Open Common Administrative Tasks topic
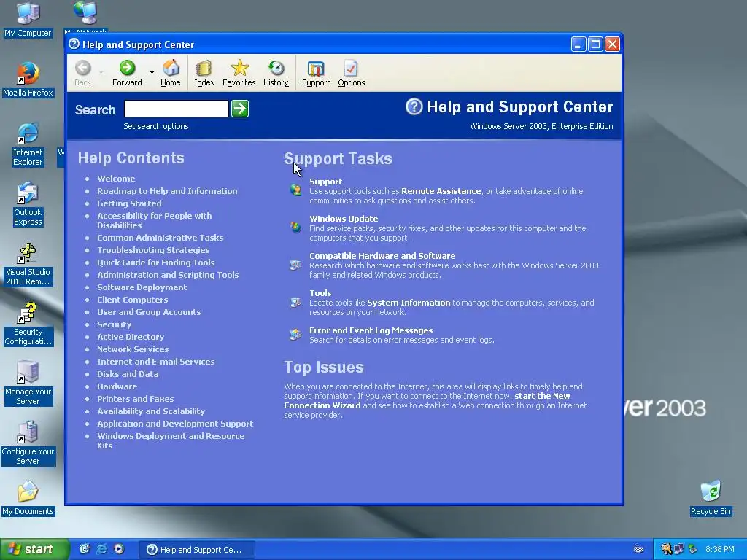The height and width of the screenshot is (560, 747). (x=160, y=238)
